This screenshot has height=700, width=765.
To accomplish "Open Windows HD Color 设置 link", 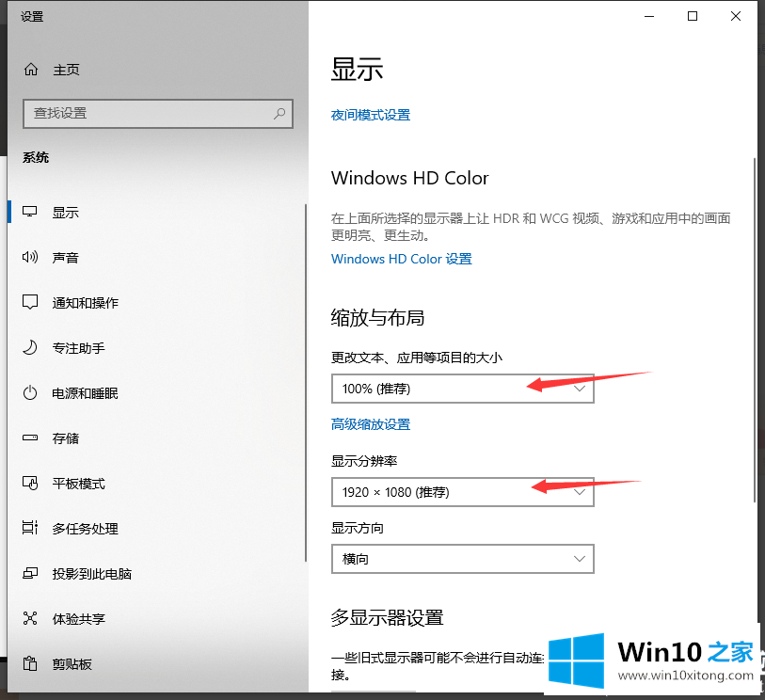I will (x=402, y=259).
